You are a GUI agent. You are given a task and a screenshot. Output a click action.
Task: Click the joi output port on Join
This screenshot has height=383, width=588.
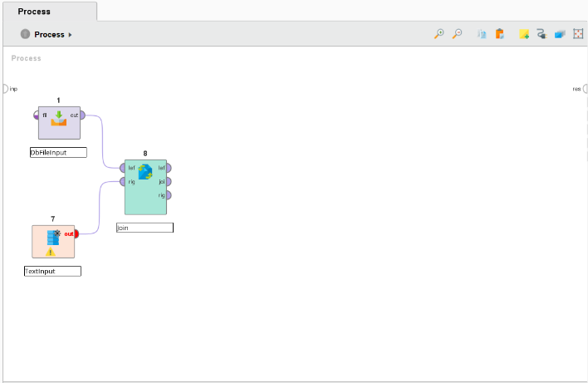click(169, 181)
